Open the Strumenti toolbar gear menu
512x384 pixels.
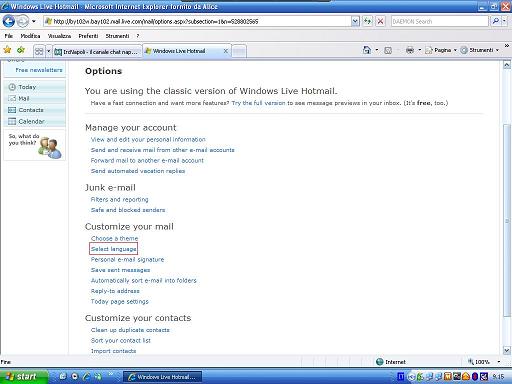coord(480,50)
